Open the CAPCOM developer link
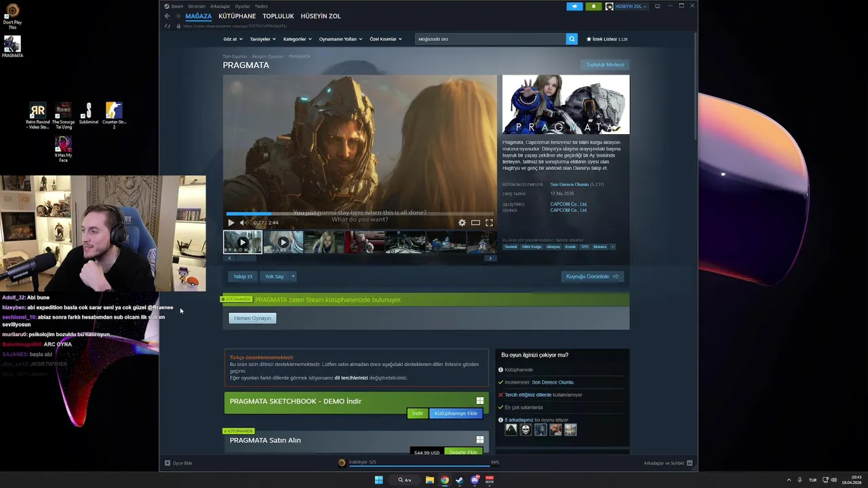Screen dimensions: 868x488 pyautogui.click(x=569, y=204)
